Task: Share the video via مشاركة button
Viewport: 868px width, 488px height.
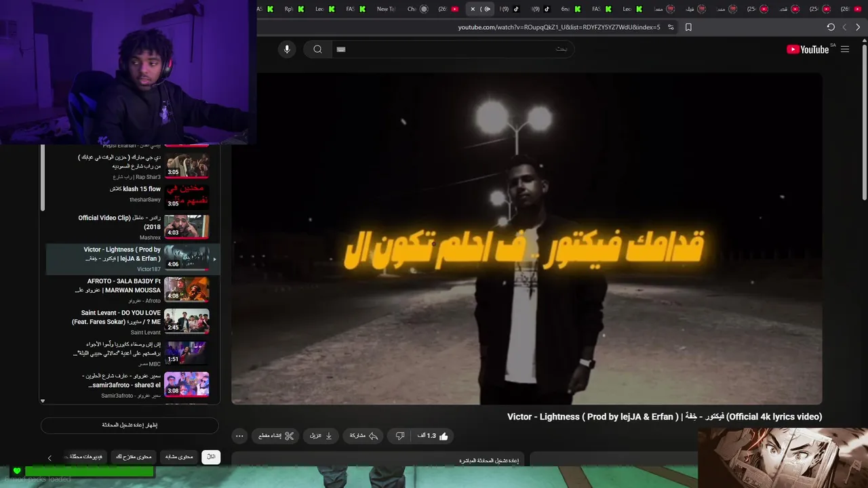Action: click(363, 436)
